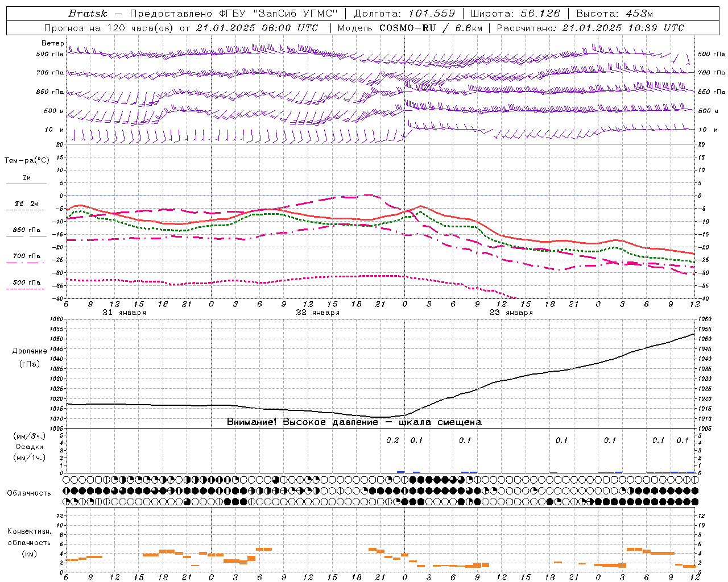
Task: Click the (км) convective cloud unit label
Action: (29, 554)
